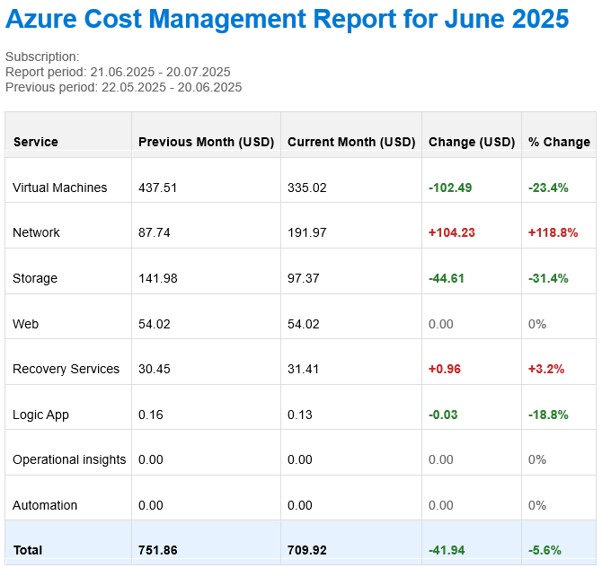Click the Azure Cost Management Report title

(287, 19)
